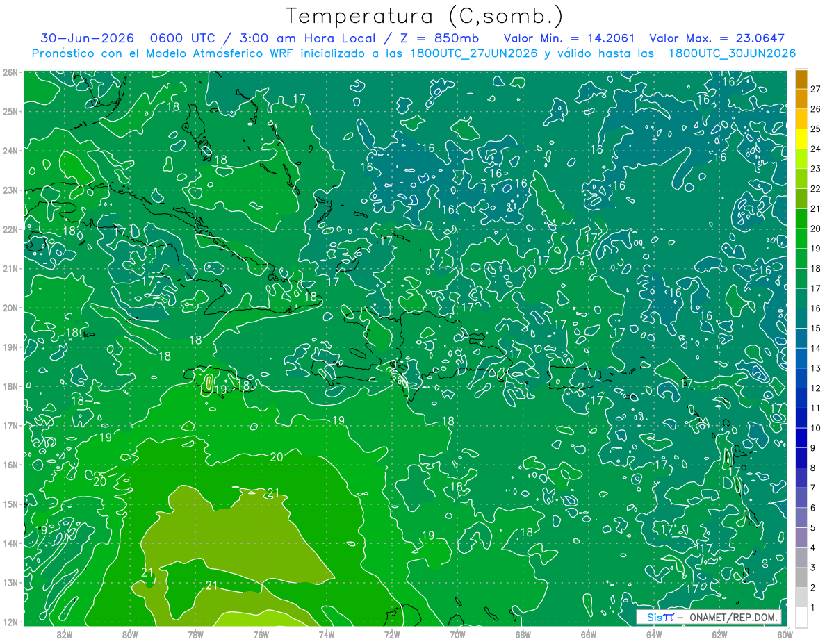This screenshot has width=834, height=644.
Task: Click the ONAMET/REP.DOM. logo box
Action: pyautogui.click(x=709, y=617)
